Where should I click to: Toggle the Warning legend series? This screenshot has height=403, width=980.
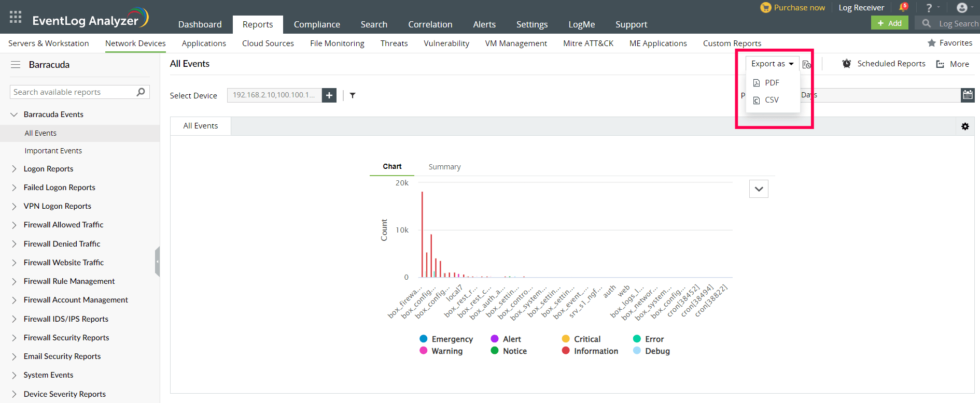(442, 351)
